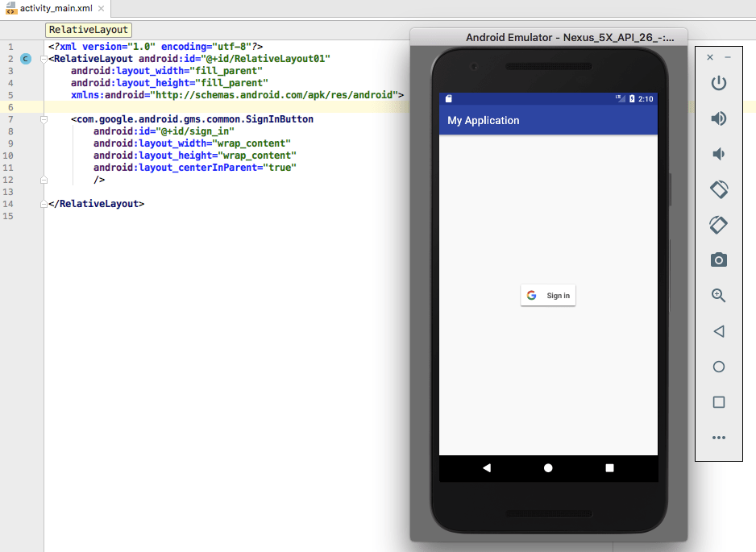Click the RelativeLayout breadcrumb
Image resolution: width=756 pixels, height=552 pixels.
click(89, 30)
